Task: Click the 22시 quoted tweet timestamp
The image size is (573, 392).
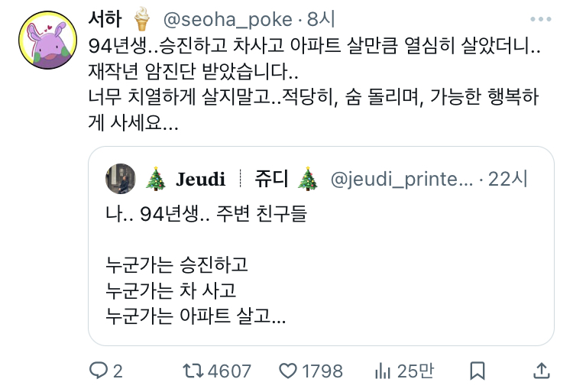Action: [x=509, y=179]
